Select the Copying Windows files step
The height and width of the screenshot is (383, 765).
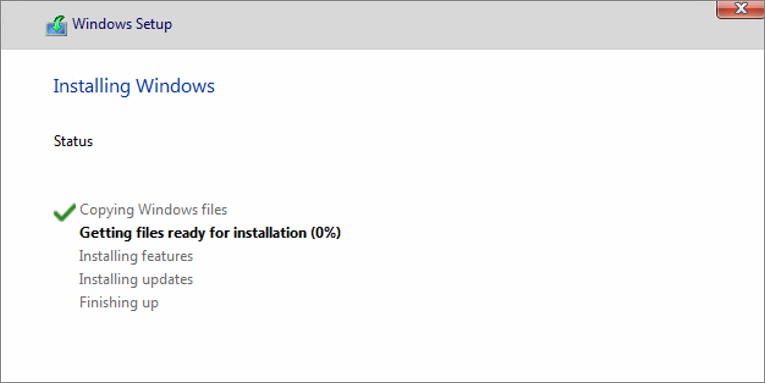[x=153, y=210]
